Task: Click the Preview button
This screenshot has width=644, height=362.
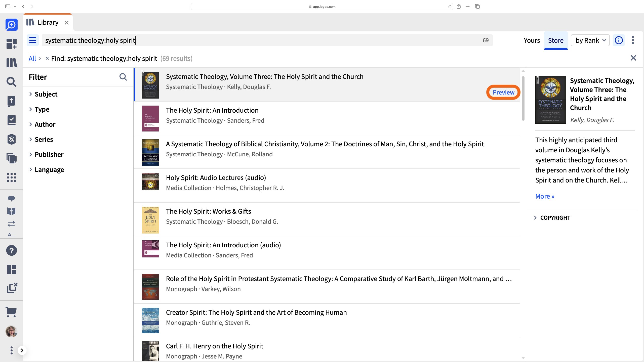Action: 503,92
